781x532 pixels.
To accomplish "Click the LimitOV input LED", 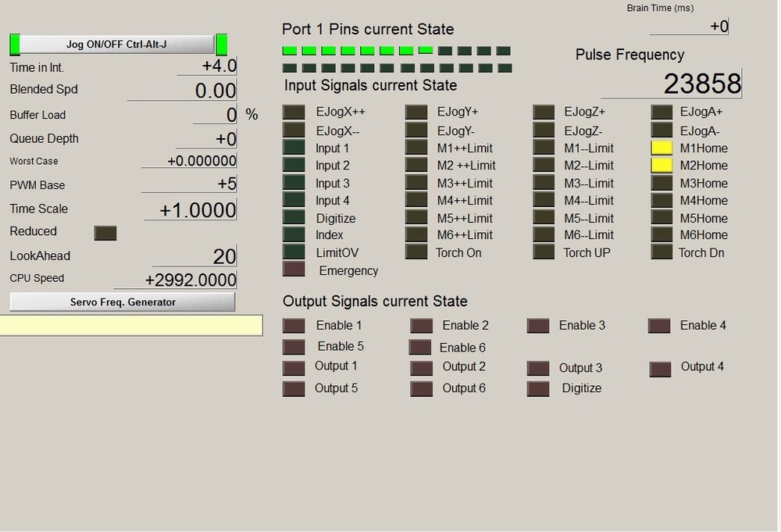I will coord(294,252).
